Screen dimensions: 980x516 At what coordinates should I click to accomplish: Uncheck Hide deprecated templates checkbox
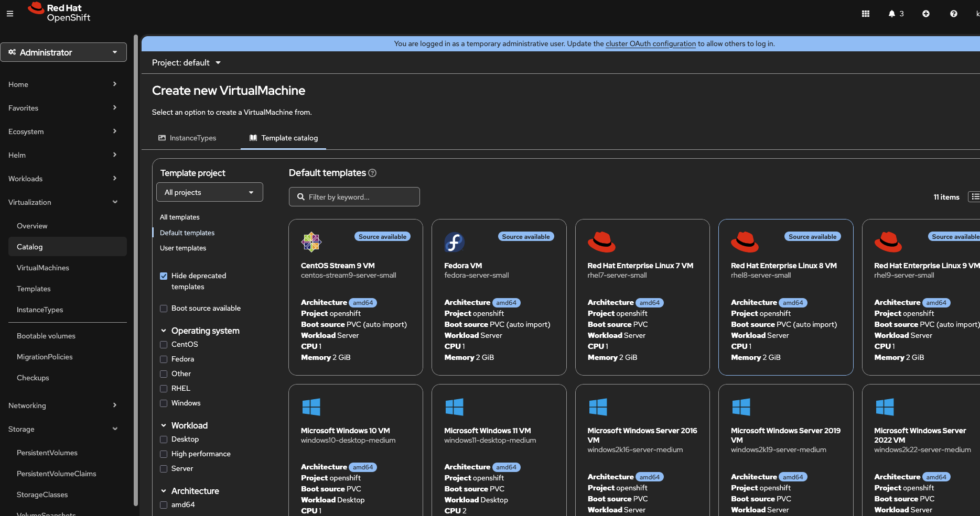tap(164, 276)
